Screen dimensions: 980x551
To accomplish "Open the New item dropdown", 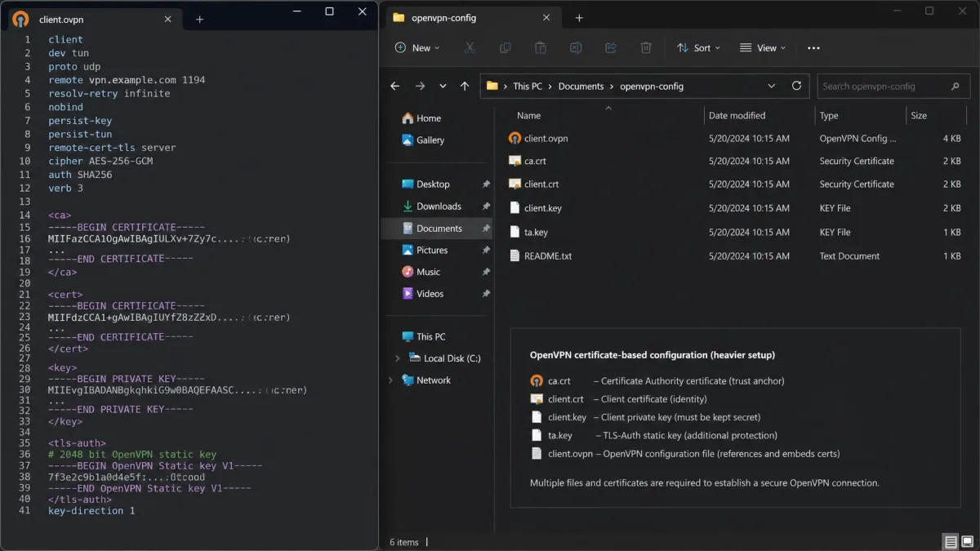I will tap(417, 48).
